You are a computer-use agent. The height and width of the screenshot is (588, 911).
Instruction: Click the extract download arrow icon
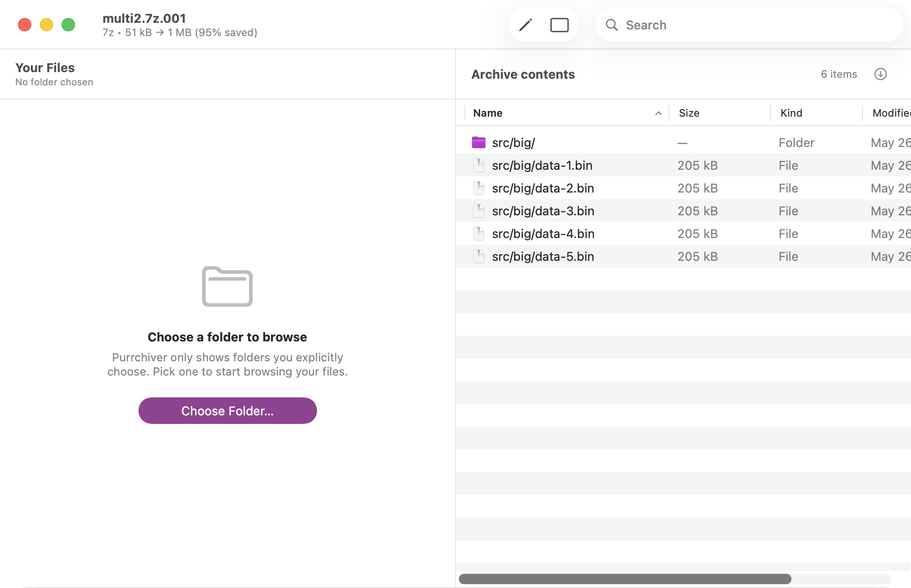tap(881, 74)
